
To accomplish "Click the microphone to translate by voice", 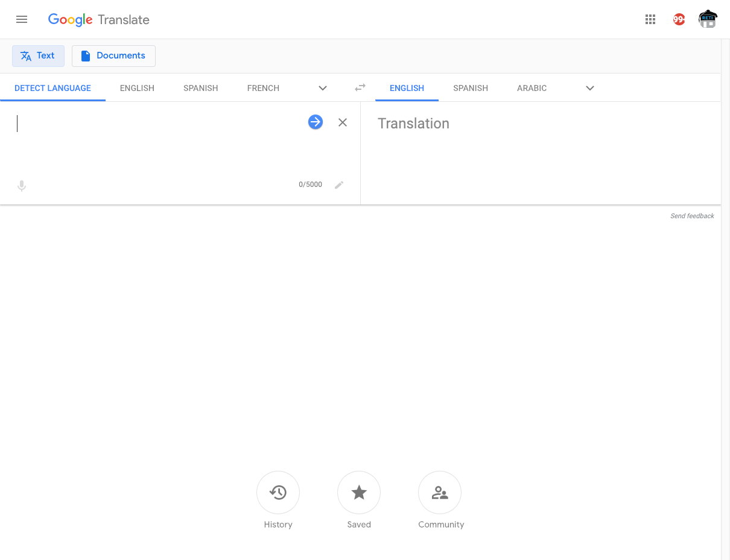I will point(22,186).
